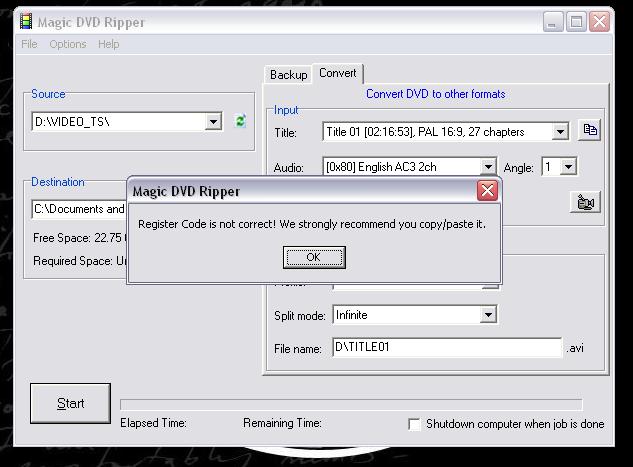Click the Free Space text
This screenshot has width=633, height=467.
click(x=80, y=238)
